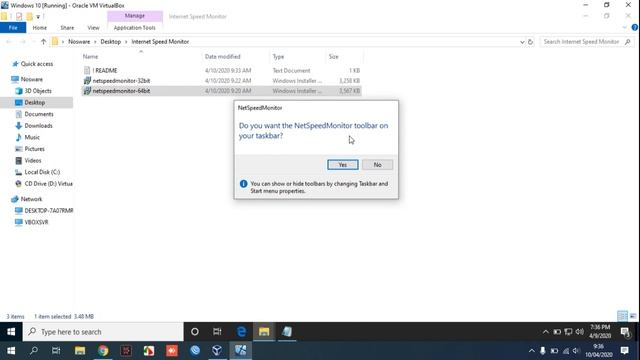Select the ! README text file
The height and width of the screenshot is (360, 640).
tap(105, 71)
